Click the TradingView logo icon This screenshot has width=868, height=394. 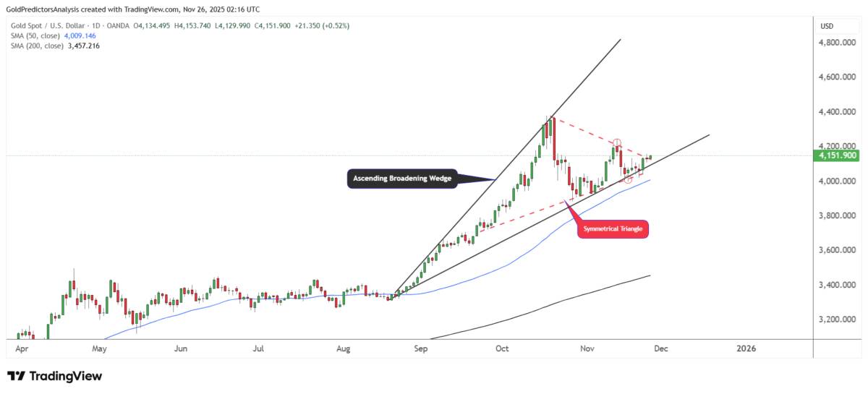[17, 376]
